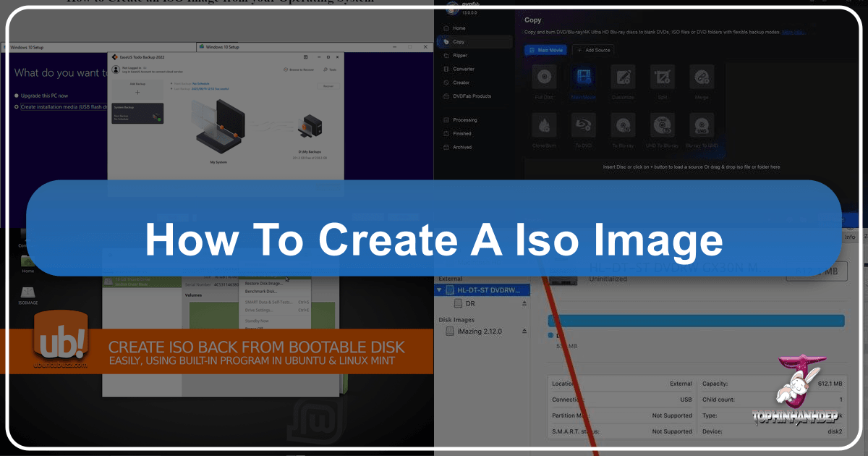Click the Add Source button
The image size is (868, 456).
point(593,50)
